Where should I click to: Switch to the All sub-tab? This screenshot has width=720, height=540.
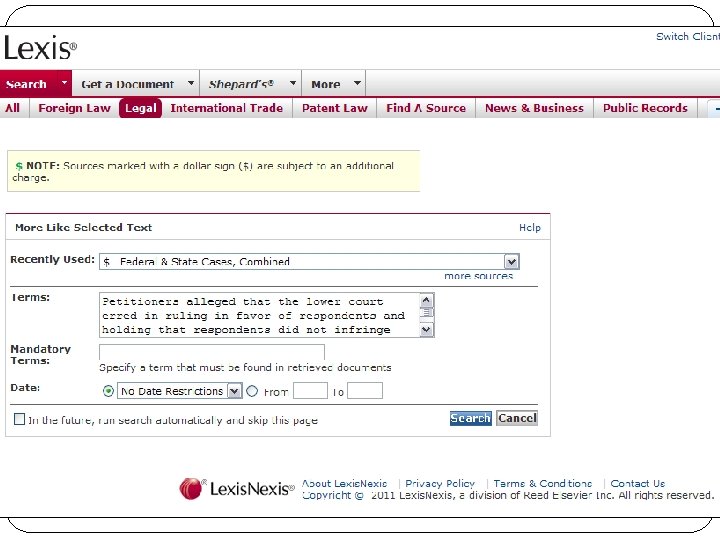[x=12, y=108]
